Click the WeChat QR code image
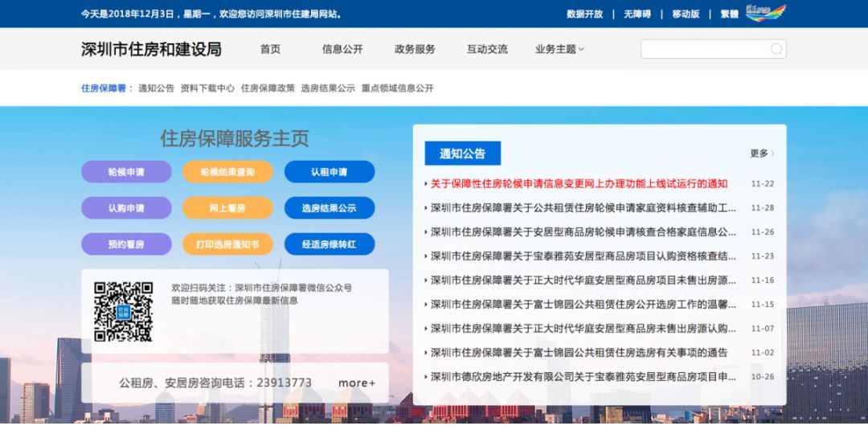 point(123,312)
